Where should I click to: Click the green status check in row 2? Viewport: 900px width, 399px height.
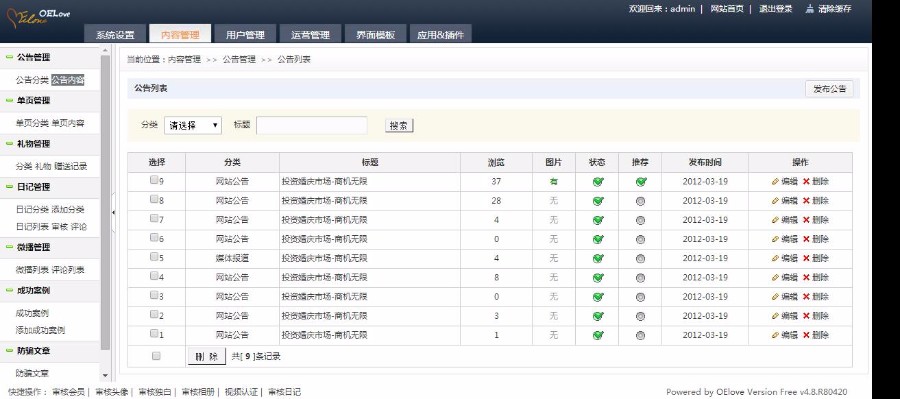pos(598,316)
